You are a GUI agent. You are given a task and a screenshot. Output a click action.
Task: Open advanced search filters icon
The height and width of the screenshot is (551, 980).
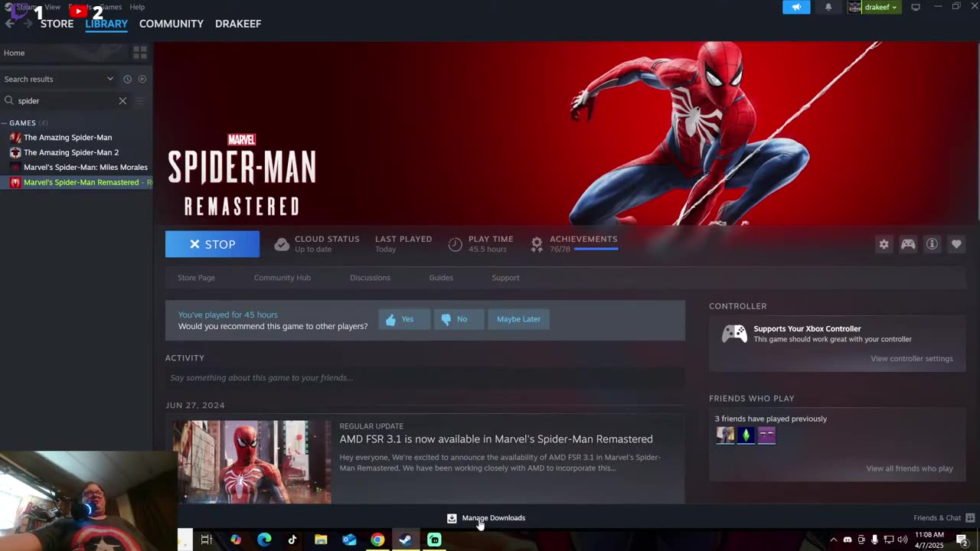[139, 100]
